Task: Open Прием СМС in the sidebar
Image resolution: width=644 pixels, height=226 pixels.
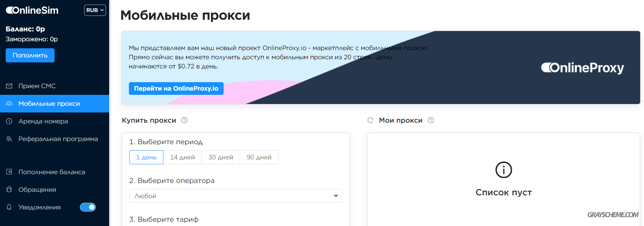Action: click(55, 86)
